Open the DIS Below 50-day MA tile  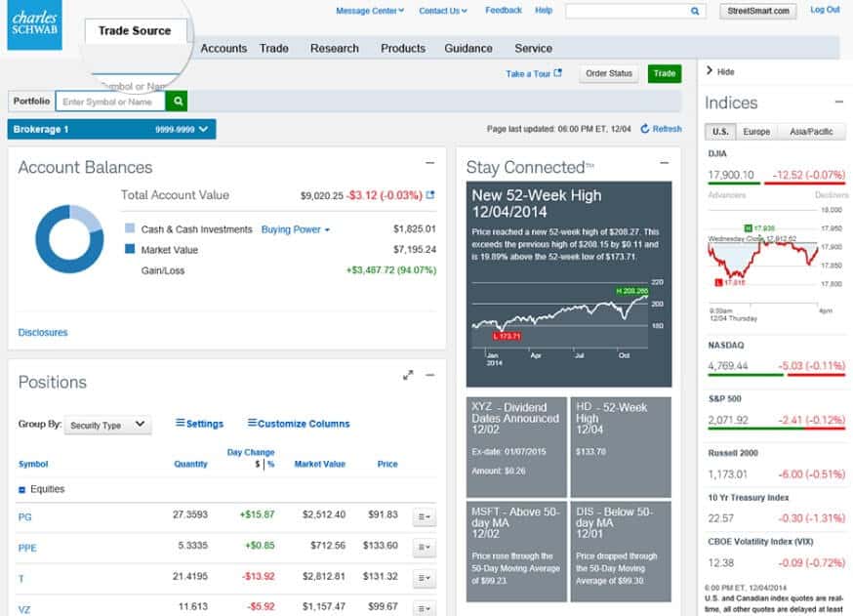click(x=620, y=552)
